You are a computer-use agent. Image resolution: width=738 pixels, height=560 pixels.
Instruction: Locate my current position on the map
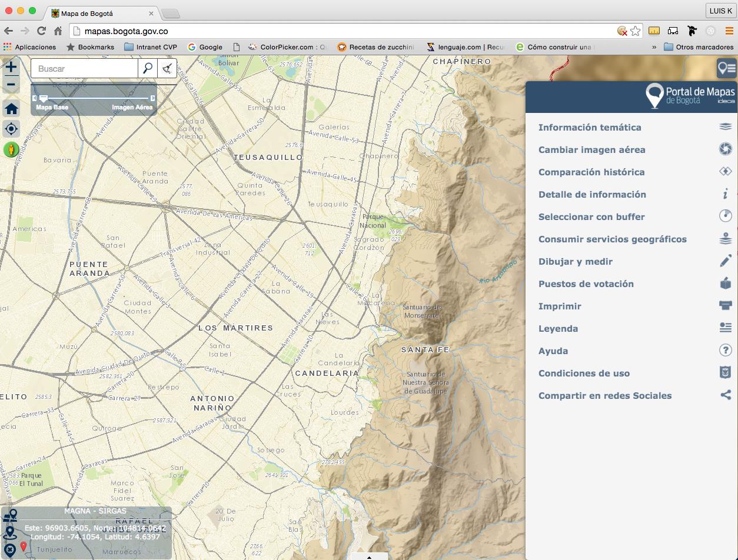click(x=11, y=129)
